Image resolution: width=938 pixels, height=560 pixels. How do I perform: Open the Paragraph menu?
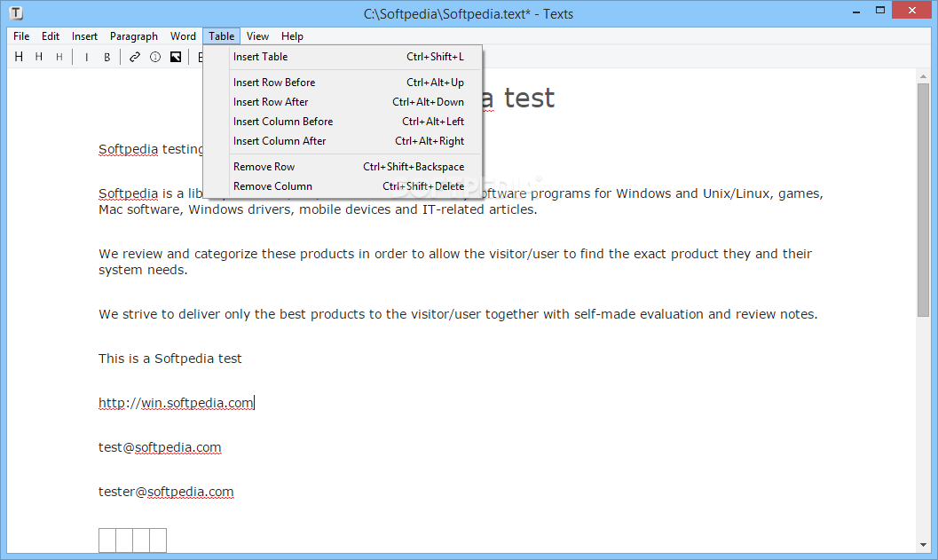[x=133, y=35]
